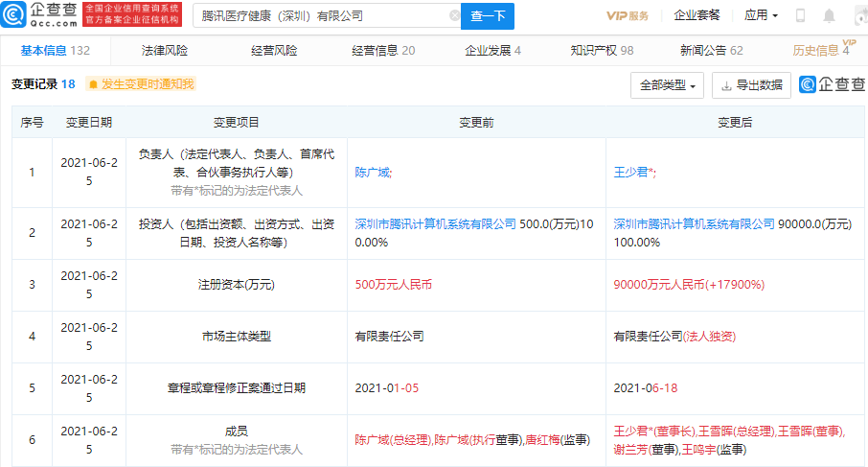Switch to 经营信息 tab
The height and width of the screenshot is (467, 868).
[383, 51]
